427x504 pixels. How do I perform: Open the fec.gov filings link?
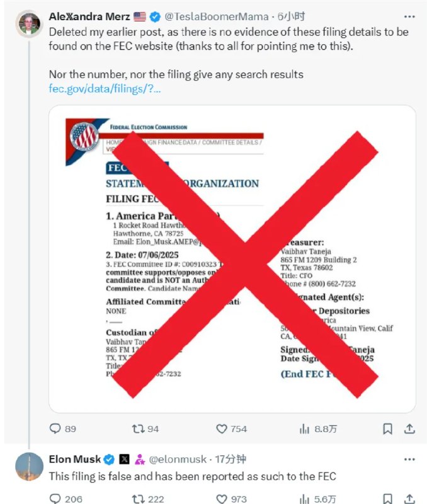105,88
